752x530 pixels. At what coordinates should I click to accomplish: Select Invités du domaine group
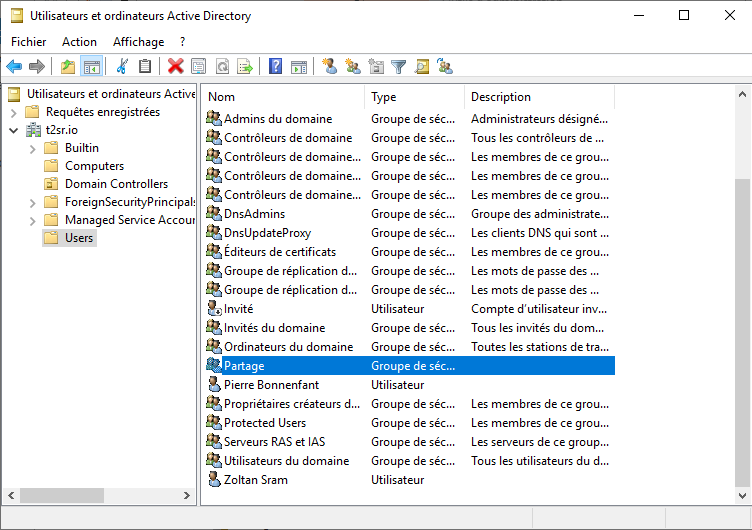[x=275, y=328]
